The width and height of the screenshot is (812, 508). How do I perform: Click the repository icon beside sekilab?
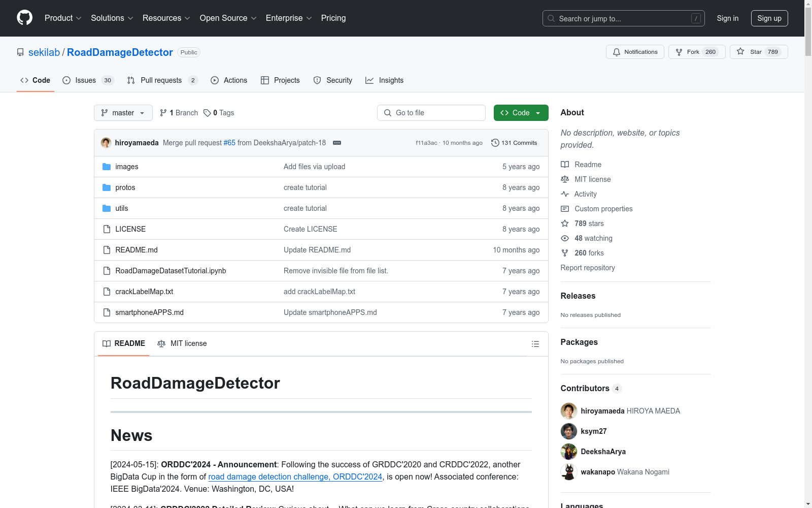point(20,52)
